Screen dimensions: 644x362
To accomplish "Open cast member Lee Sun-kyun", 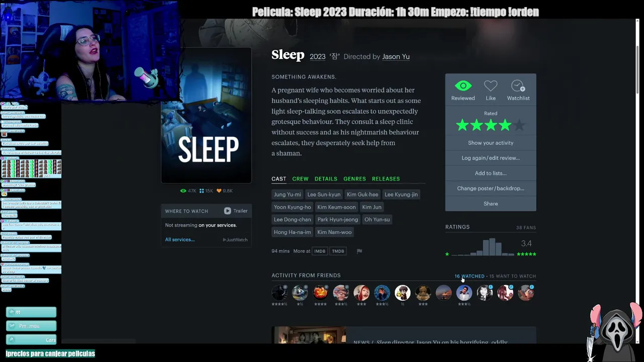I will 324,195.
